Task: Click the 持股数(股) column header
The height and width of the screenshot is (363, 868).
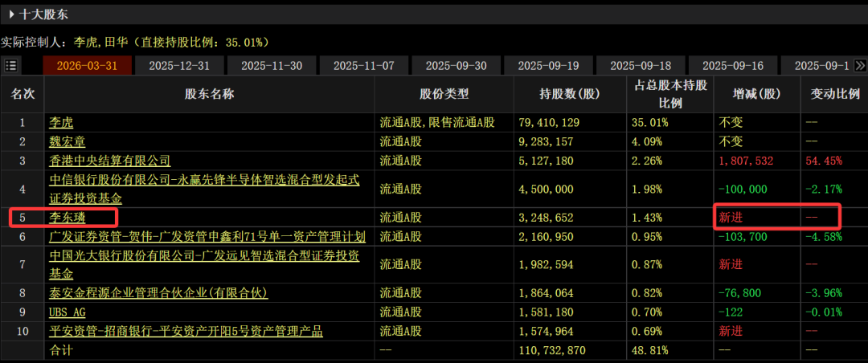Action: [570, 94]
